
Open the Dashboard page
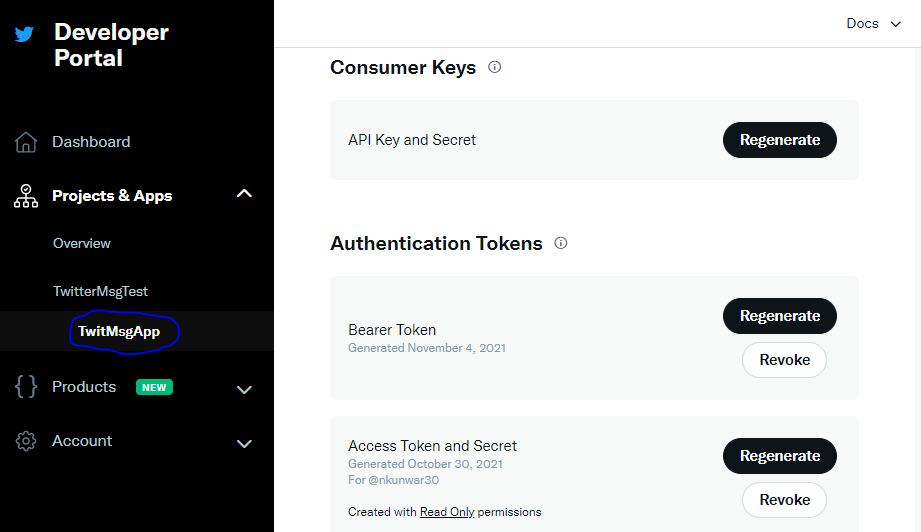pos(91,142)
